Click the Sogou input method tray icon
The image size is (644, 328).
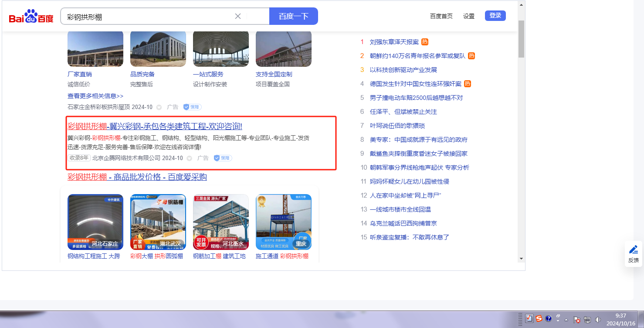[x=539, y=318]
